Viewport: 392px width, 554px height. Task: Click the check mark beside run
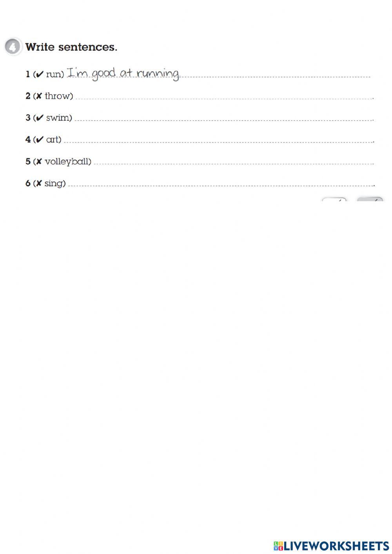coord(39,74)
